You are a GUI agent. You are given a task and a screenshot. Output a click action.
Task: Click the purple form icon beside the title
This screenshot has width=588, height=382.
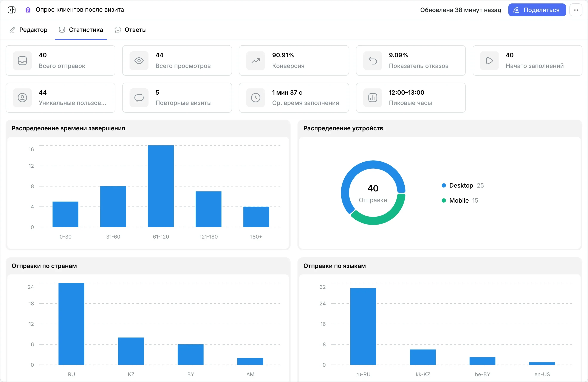click(x=28, y=10)
